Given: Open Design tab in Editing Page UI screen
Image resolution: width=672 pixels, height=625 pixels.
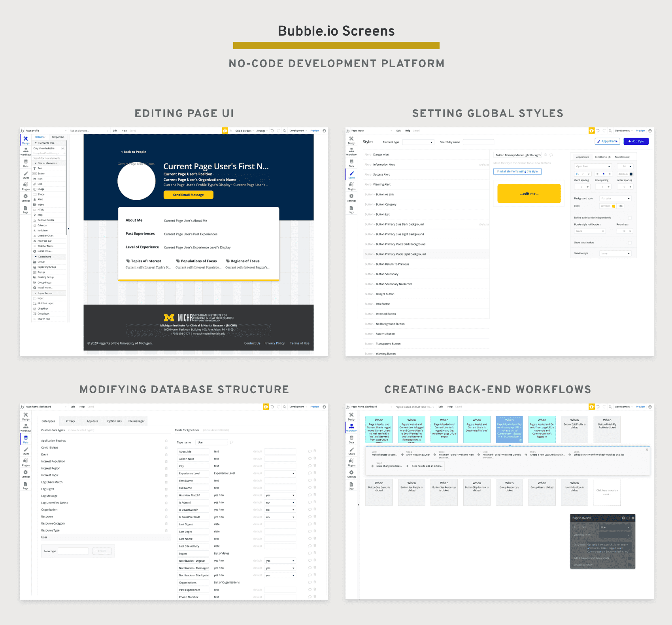Looking at the screenshot, I should coord(26,140).
